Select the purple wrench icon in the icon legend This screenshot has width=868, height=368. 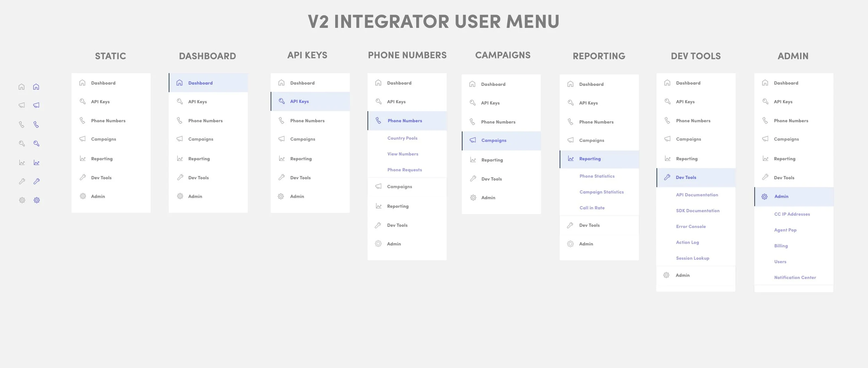(36, 181)
